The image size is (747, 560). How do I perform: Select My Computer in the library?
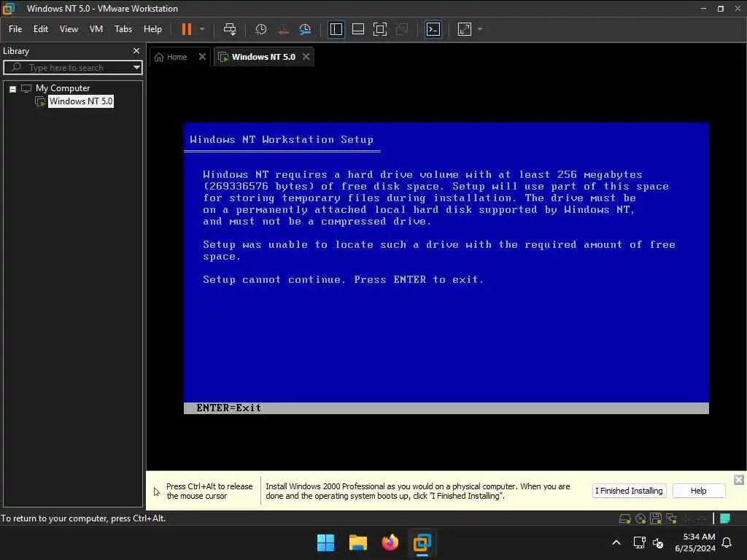click(63, 88)
